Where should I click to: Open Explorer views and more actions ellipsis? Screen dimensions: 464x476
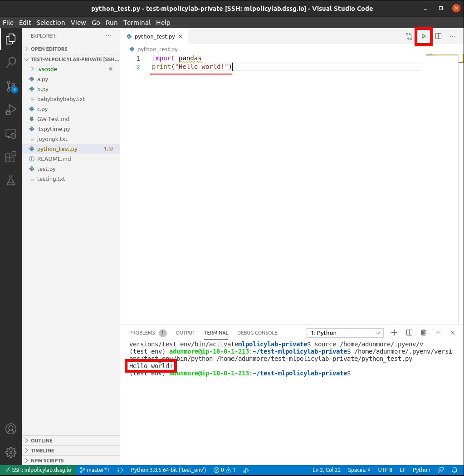[108, 36]
